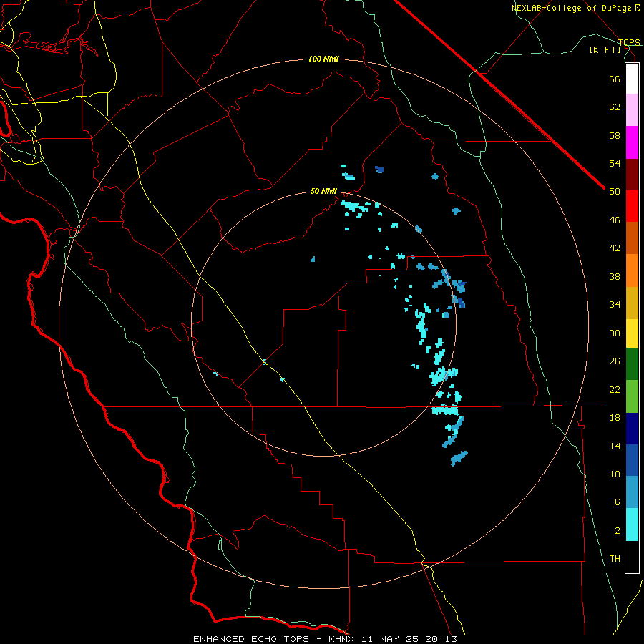Click the "10" legend value

(615, 474)
